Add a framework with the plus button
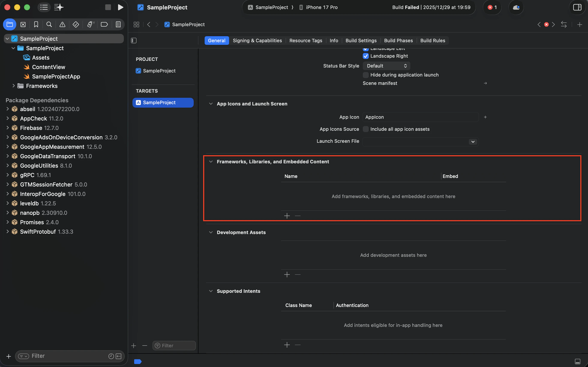The width and height of the screenshot is (588, 367). (287, 216)
